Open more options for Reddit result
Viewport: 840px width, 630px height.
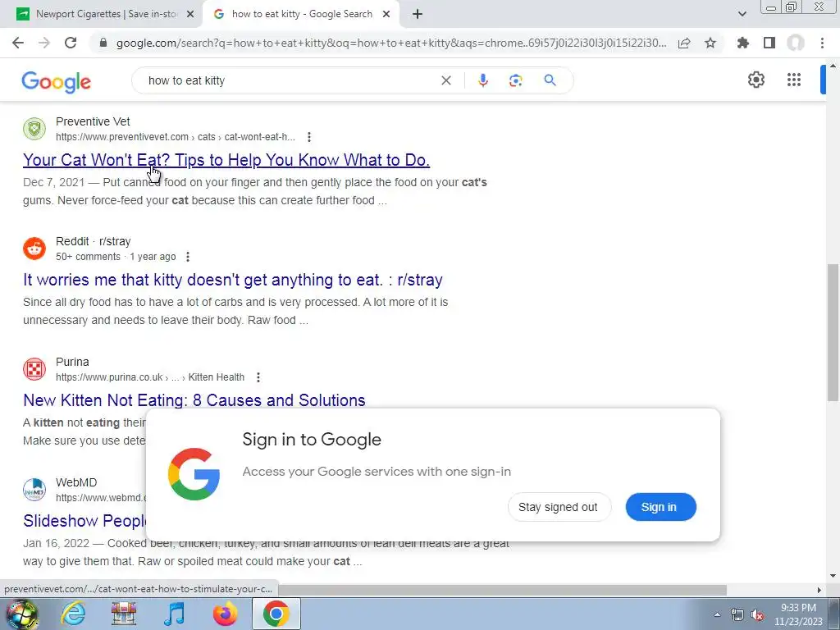click(x=188, y=257)
